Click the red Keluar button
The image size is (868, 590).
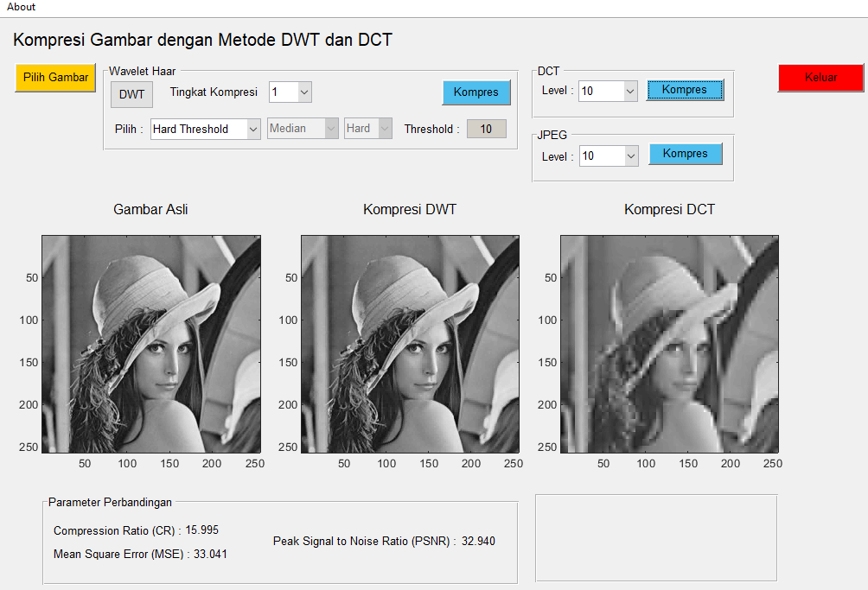point(820,77)
